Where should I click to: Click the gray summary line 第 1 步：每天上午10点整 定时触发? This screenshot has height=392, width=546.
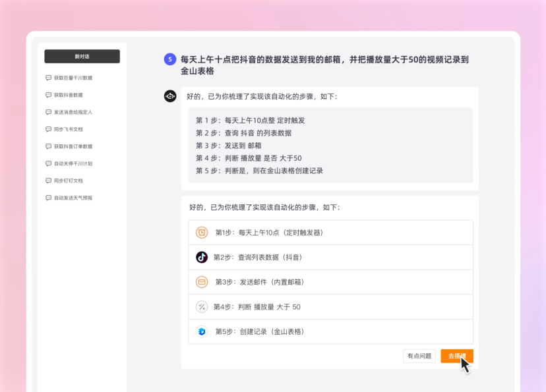[250, 121]
